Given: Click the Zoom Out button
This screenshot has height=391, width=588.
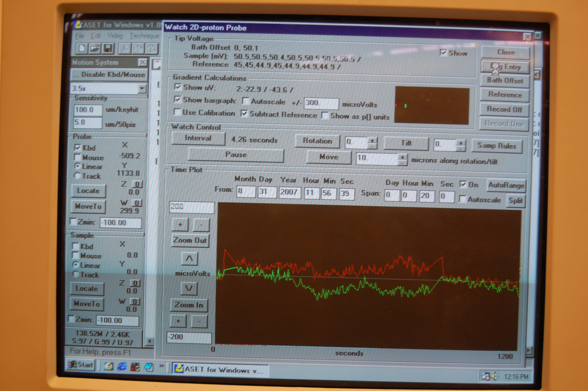Looking at the screenshot, I should [x=190, y=240].
